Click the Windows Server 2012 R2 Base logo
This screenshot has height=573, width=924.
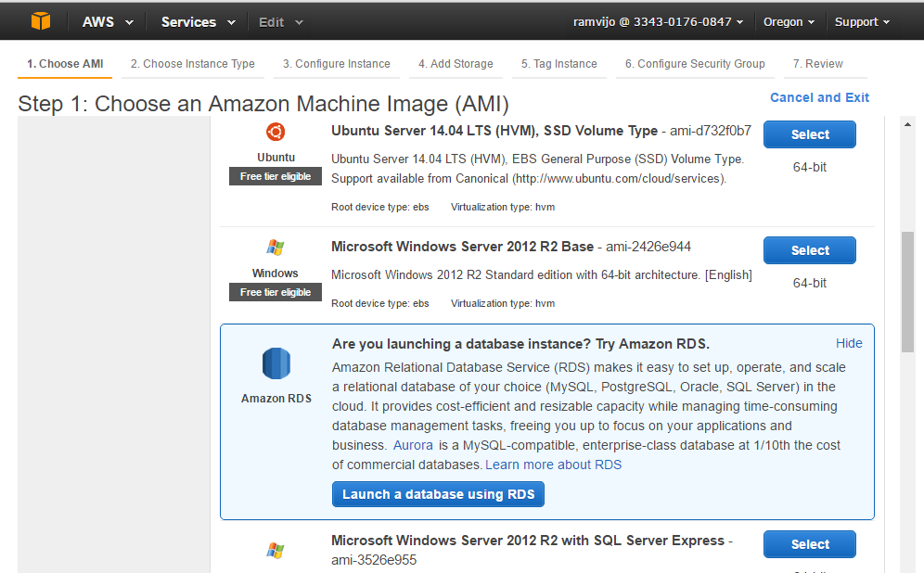[x=276, y=247]
